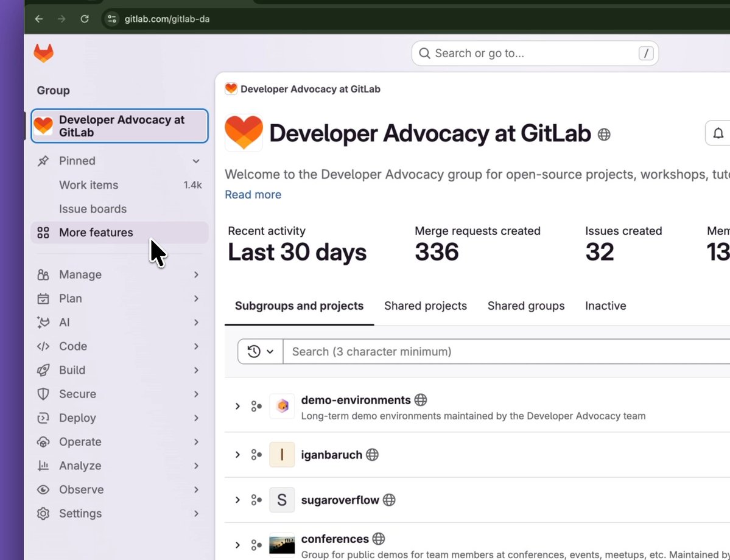Open the Observe menu label
The width and height of the screenshot is (730, 560).
82,490
